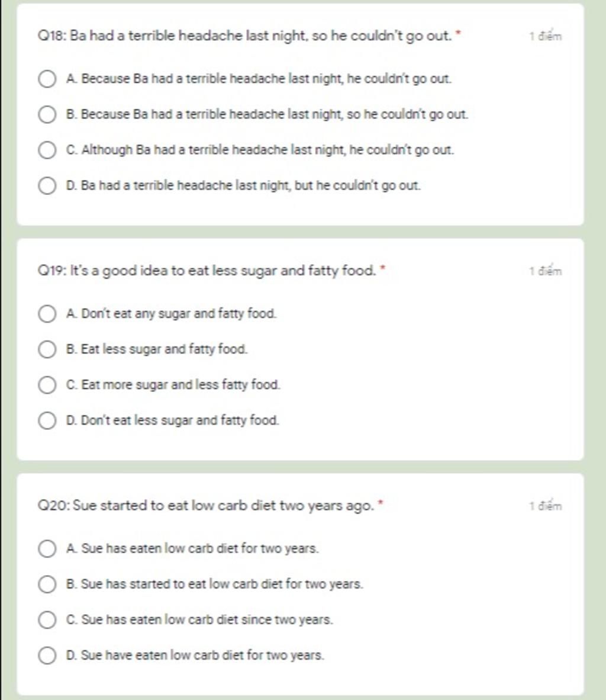Pick Q18 option C starting with Although
The width and height of the screenshot is (606, 700).
pyautogui.click(x=47, y=150)
